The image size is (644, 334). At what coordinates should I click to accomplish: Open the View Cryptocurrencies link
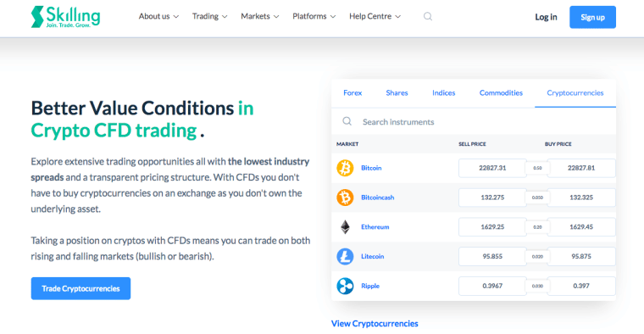(x=375, y=324)
